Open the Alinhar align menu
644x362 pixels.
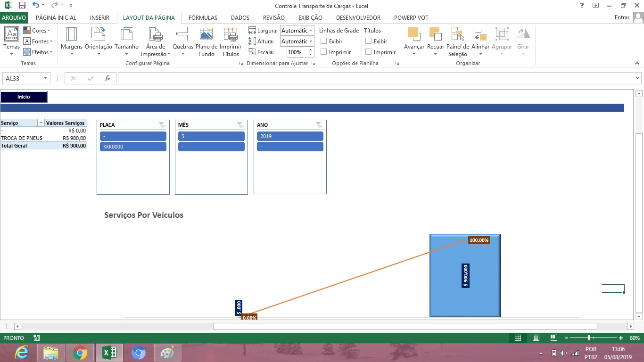[480, 41]
